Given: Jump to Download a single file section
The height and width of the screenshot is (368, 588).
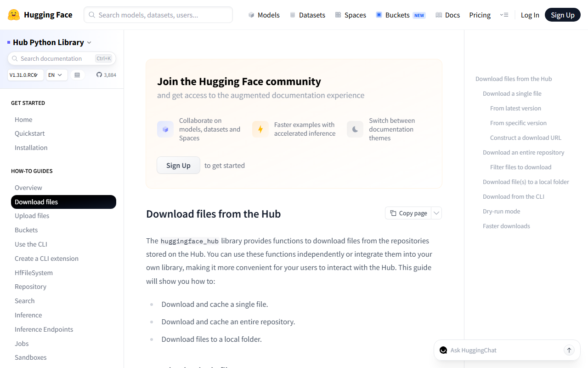Looking at the screenshot, I should (512, 93).
